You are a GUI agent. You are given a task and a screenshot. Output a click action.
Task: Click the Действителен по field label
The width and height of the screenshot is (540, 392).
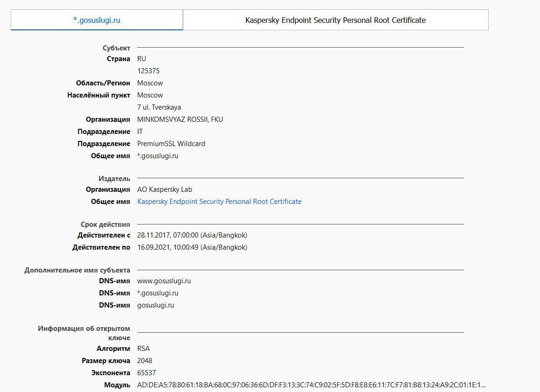pyautogui.click(x=101, y=247)
